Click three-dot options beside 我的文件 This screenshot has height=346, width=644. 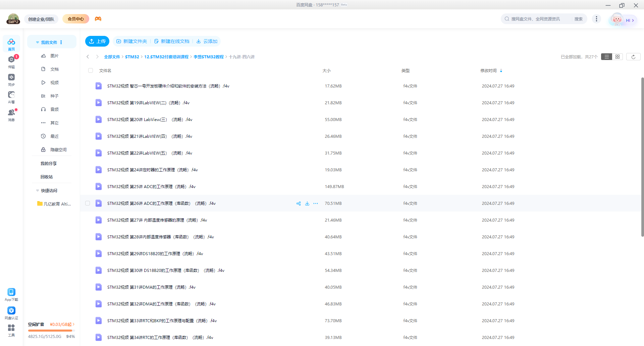[x=61, y=42]
